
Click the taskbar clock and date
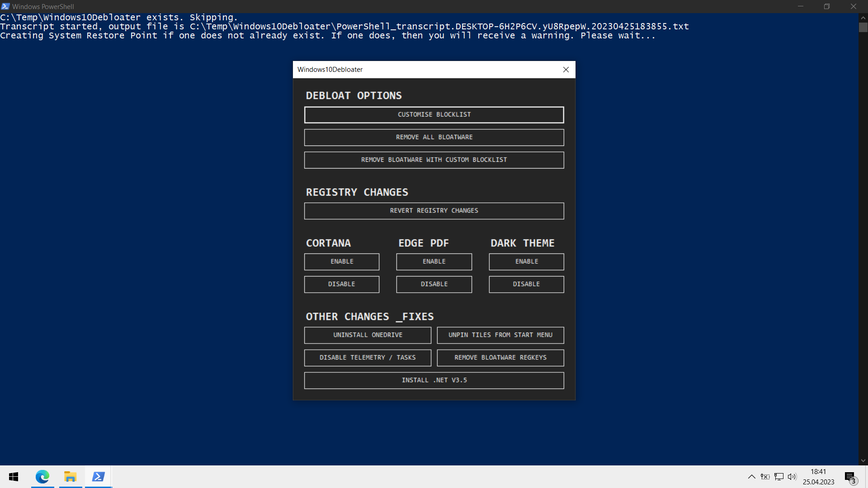click(x=818, y=477)
